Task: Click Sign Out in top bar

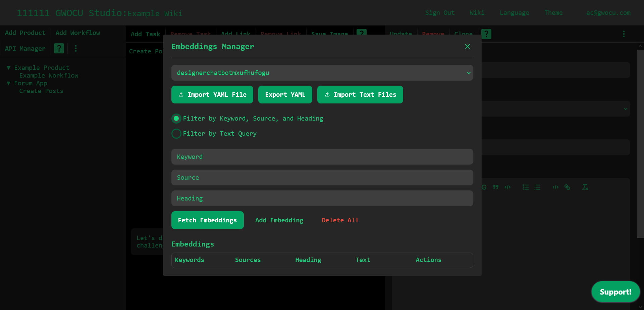Action: pos(440,13)
